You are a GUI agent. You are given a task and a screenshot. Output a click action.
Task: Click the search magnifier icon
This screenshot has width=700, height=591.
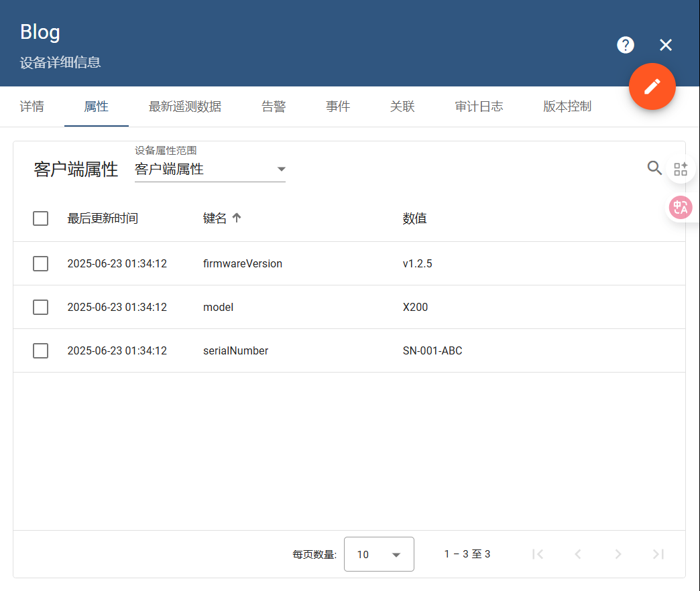pos(654,168)
